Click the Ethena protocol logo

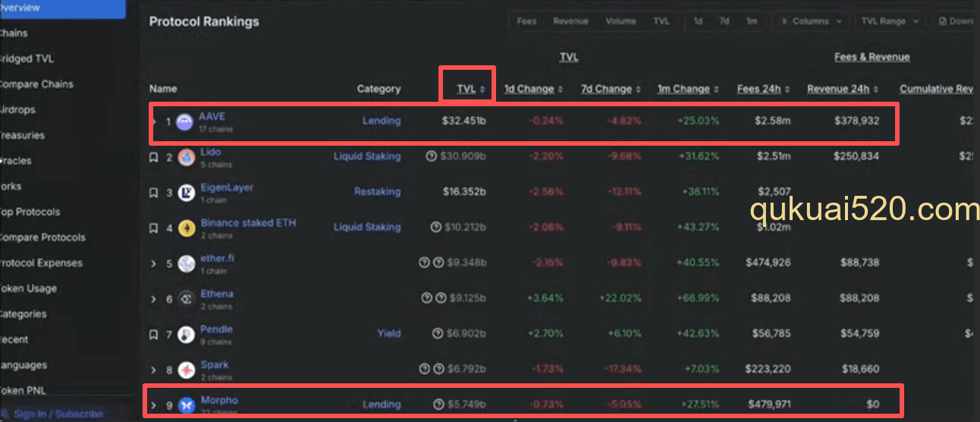tap(187, 300)
